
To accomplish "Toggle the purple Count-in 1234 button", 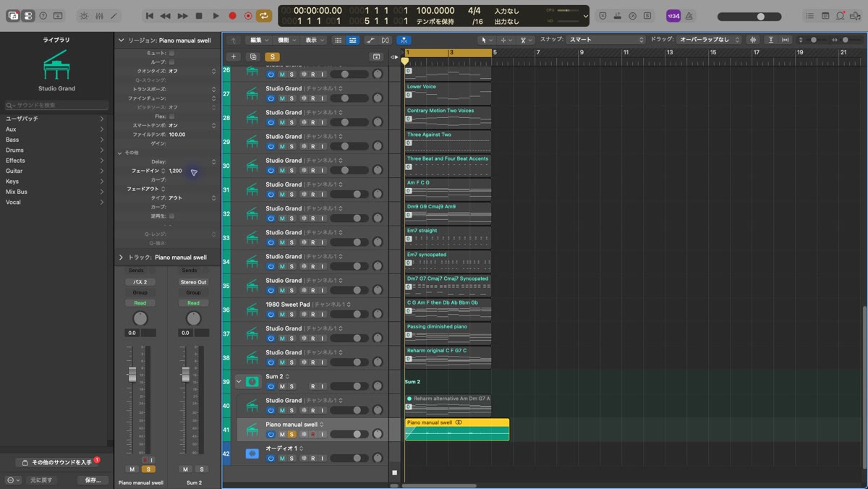I will point(673,16).
